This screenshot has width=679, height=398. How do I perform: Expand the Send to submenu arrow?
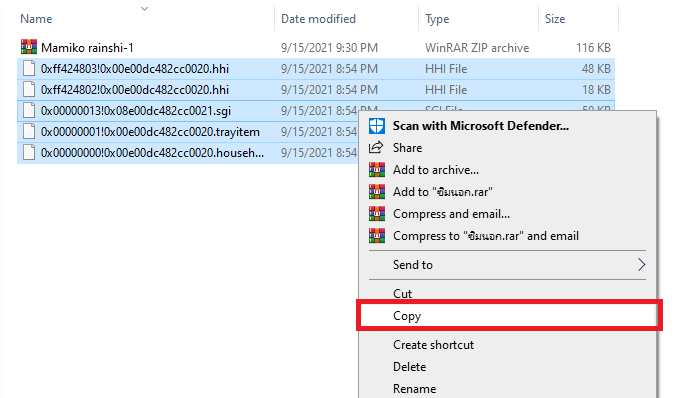[x=641, y=265]
